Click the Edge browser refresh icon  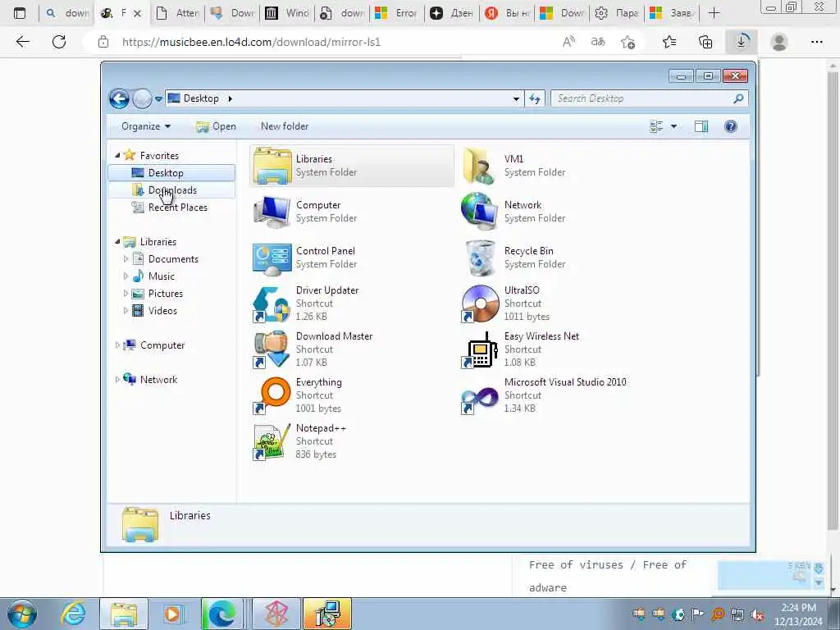click(59, 42)
